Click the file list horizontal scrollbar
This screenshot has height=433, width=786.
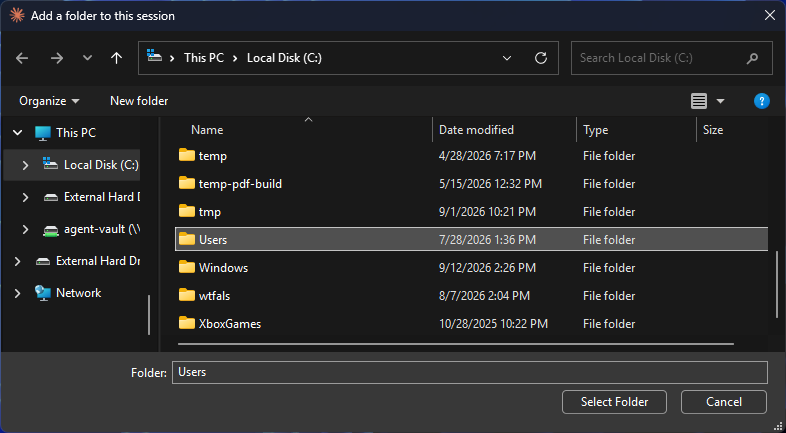(455, 344)
